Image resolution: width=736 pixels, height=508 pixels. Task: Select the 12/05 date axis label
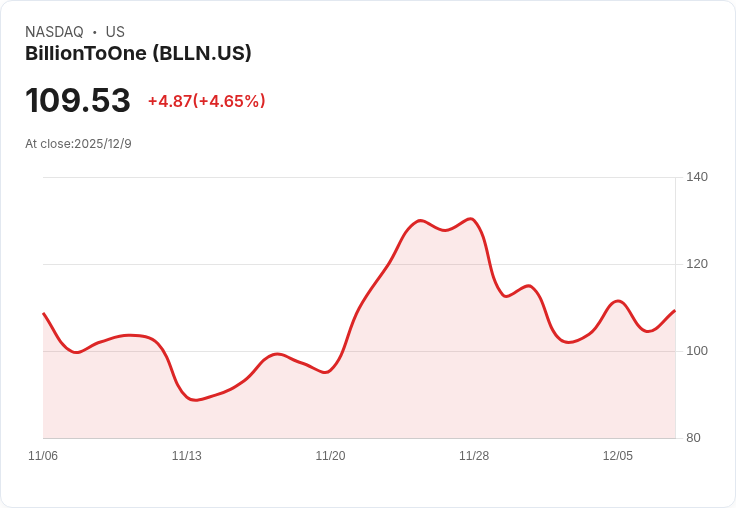618,455
